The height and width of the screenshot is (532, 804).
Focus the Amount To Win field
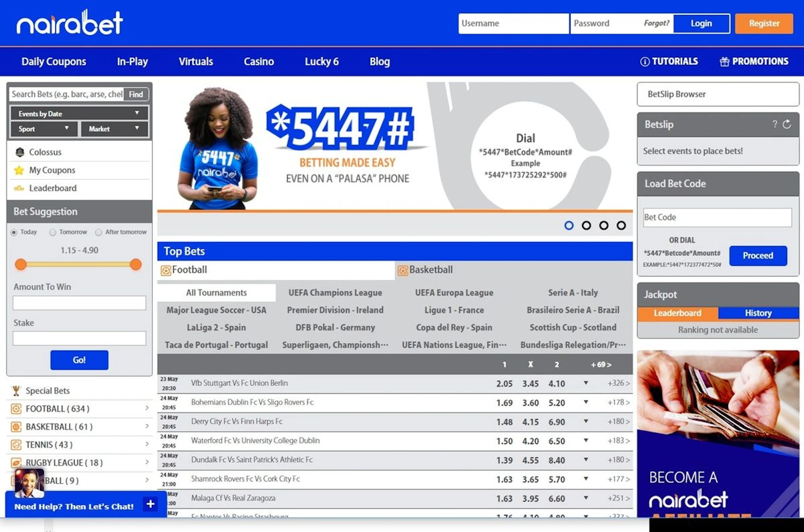[x=79, y=302]
